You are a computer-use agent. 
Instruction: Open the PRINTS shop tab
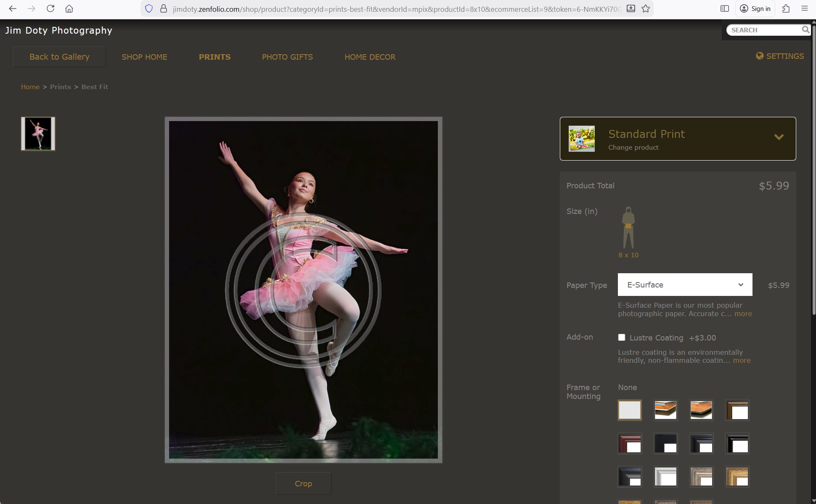pyautogui.click(x=215, y=57)
